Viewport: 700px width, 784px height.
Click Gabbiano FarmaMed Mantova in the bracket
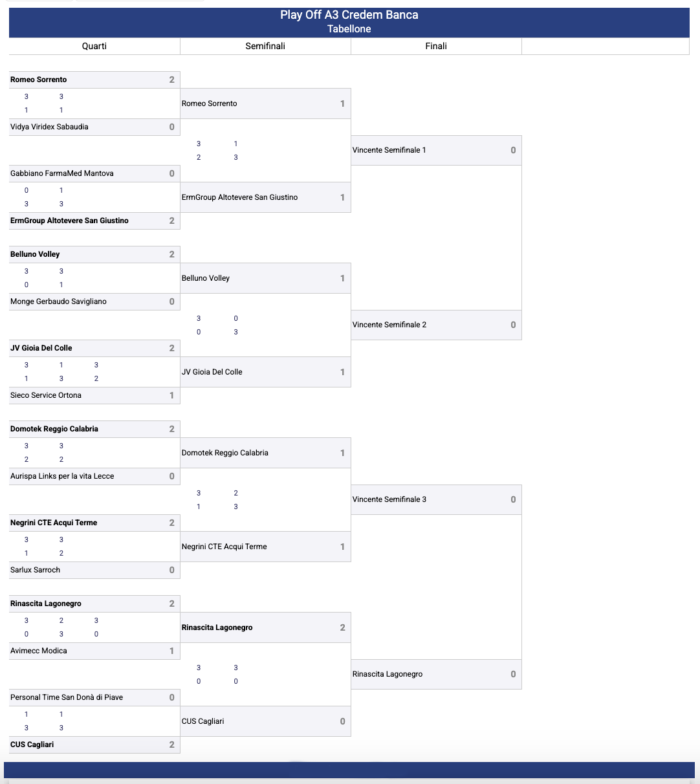point(62,173)
